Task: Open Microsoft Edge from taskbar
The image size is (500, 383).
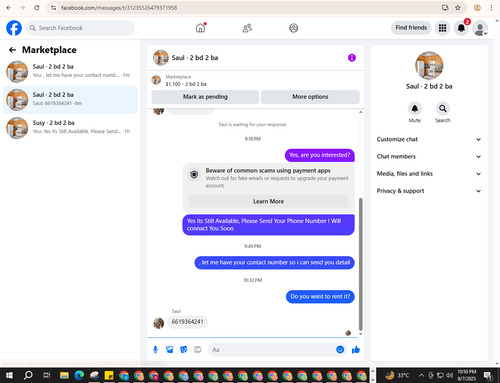Action: pos(79,376)
